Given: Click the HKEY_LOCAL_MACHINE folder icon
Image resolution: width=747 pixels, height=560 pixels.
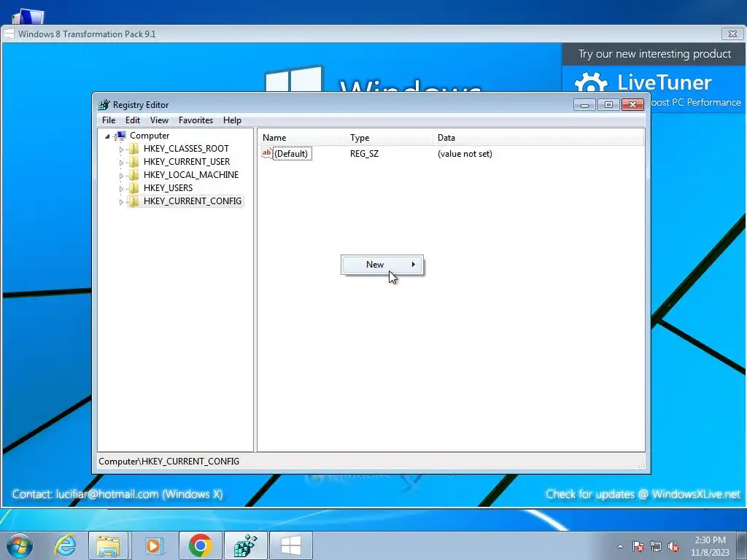Looking at the screenshot, I should click(x=134, y=175).
